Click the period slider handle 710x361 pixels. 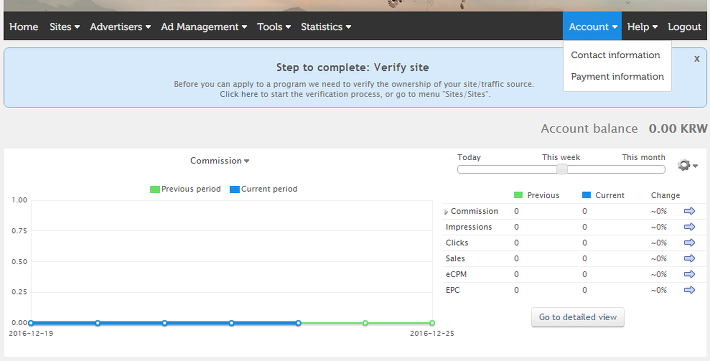pyautogui.click(x=561, y=169)
